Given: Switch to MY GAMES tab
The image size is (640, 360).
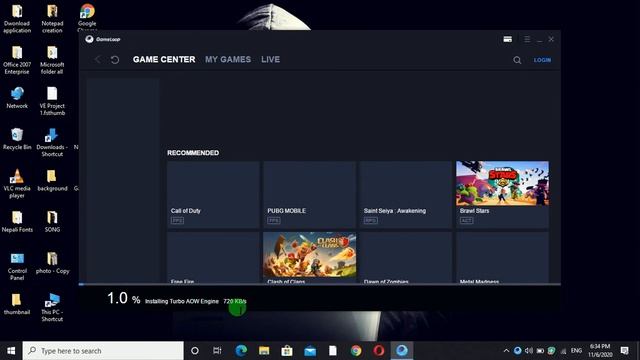Looking at the screenshot, I should pos(228,60).
